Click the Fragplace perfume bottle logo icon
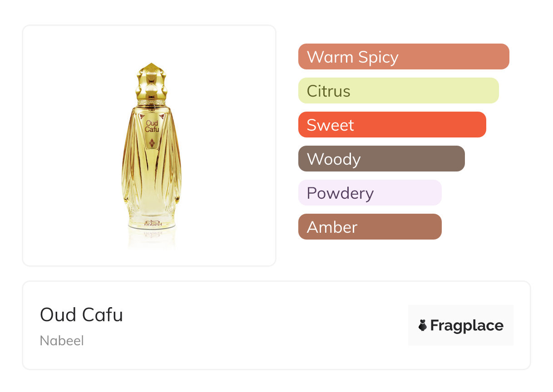The image size is (553, 392). coord(423,325)
